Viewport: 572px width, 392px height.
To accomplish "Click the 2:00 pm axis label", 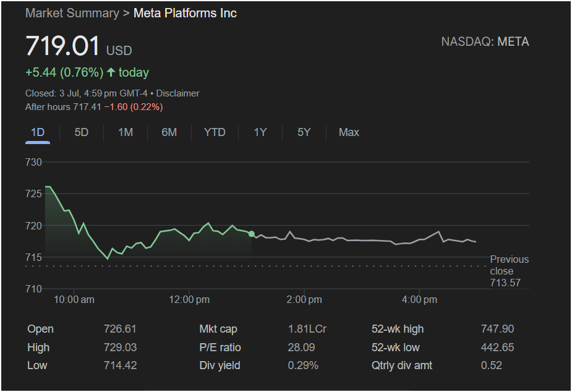I will pyautogui.click(x=304, y=300).
